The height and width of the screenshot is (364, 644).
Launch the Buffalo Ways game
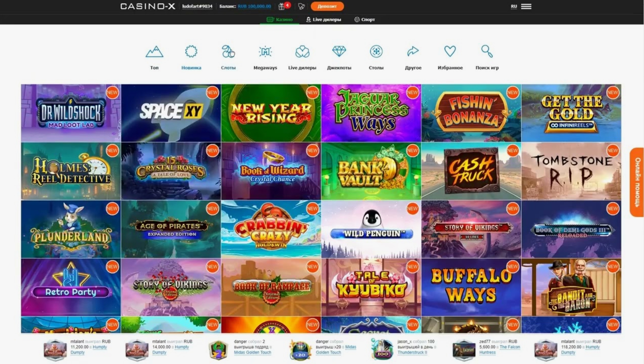click(471, 287)
